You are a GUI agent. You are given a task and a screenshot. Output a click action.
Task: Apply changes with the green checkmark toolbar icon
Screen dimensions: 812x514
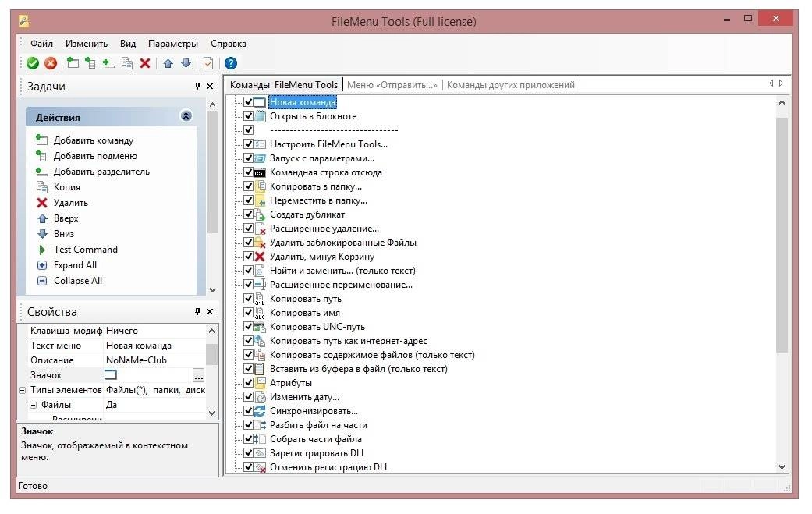[x=33, y=63]
